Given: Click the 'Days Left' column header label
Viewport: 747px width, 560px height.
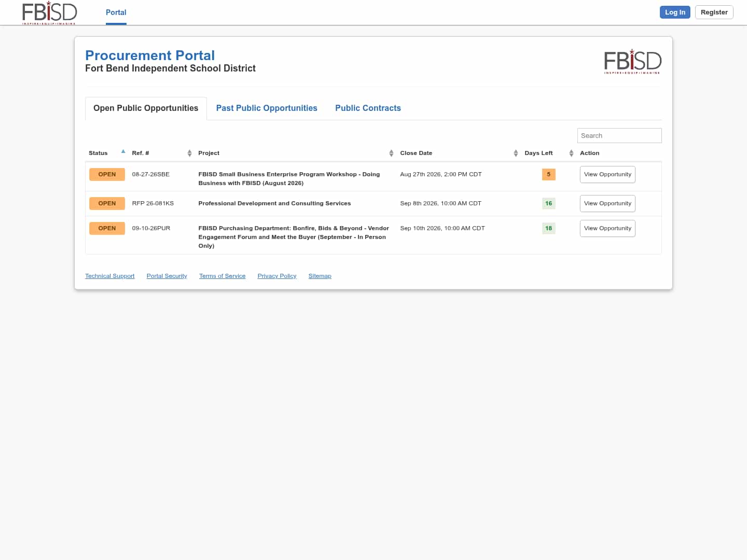Looking at the screenshot, I should 538,153.
